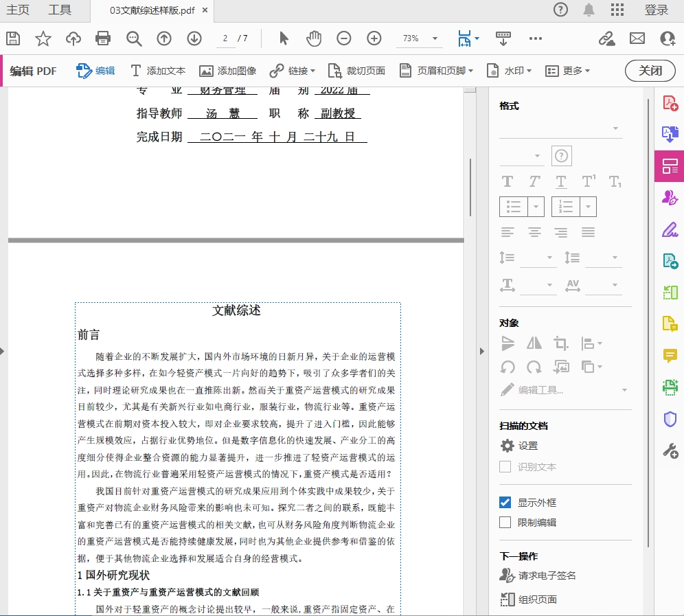Screen dimensions: 684x616
Task: Enable the 限制编辑 checkbox
Action: coord(505,523)
